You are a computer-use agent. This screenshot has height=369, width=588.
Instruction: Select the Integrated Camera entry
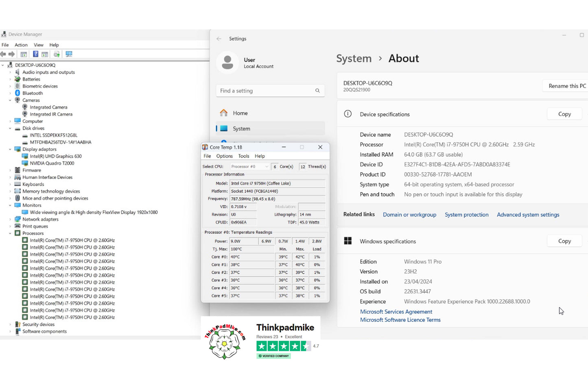pyautogui.click(x=48, y=107)
